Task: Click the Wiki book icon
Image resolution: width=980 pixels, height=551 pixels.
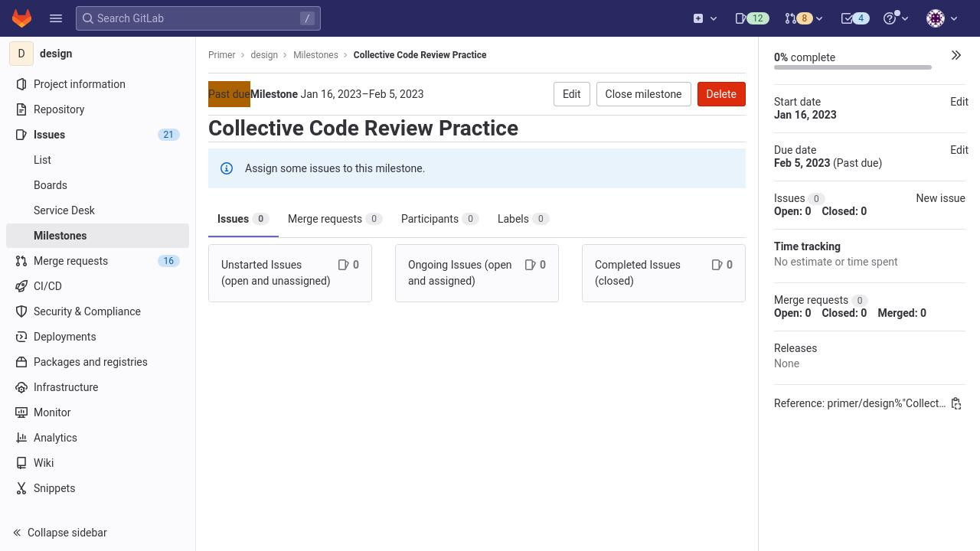Action: (21, 463)
